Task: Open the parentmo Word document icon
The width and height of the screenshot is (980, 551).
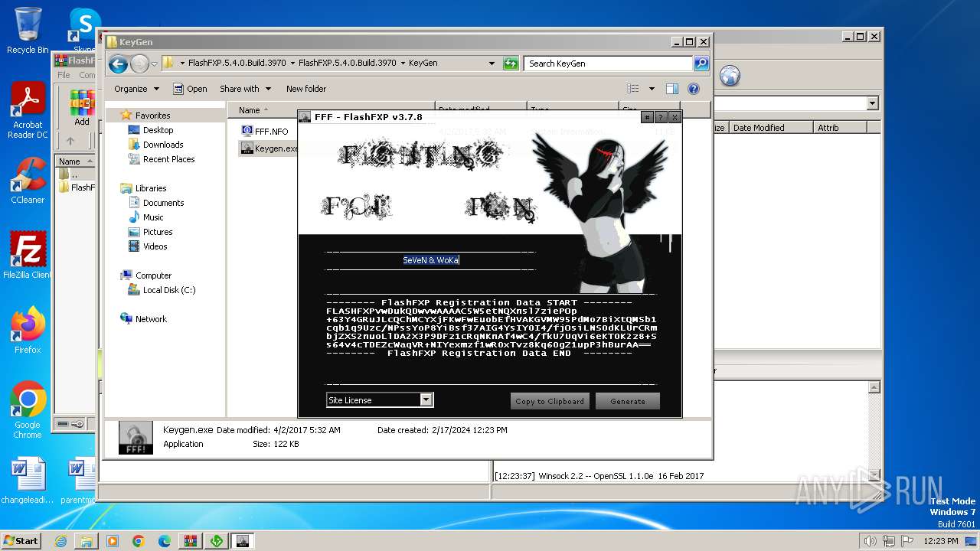Action: (x=80, y=481)
